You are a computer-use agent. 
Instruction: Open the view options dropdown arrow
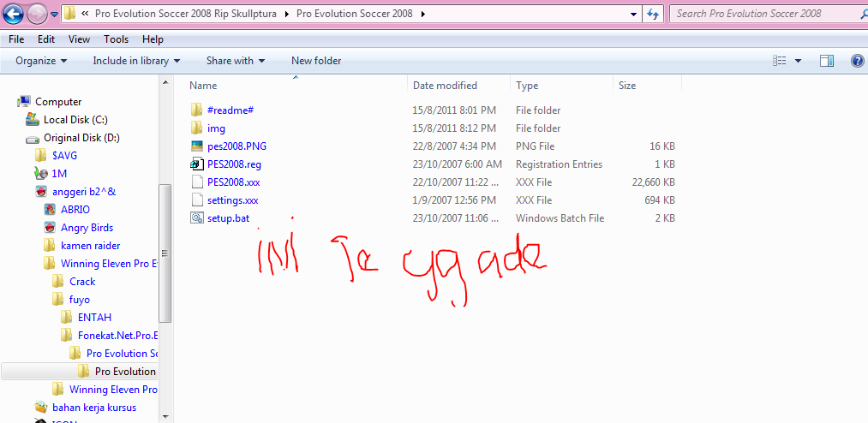(798, 61)
